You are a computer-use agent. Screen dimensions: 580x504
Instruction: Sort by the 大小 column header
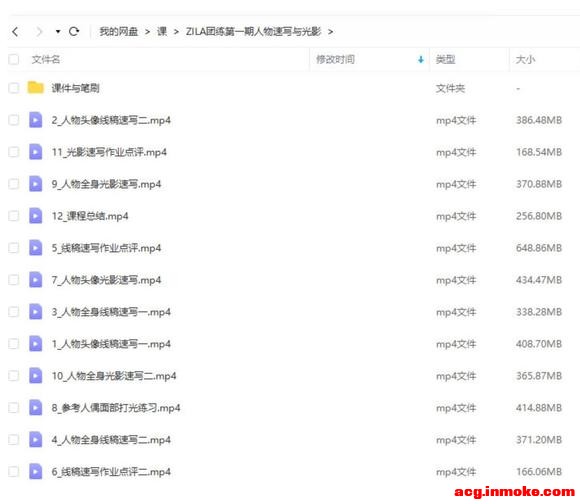click(525, 60)
